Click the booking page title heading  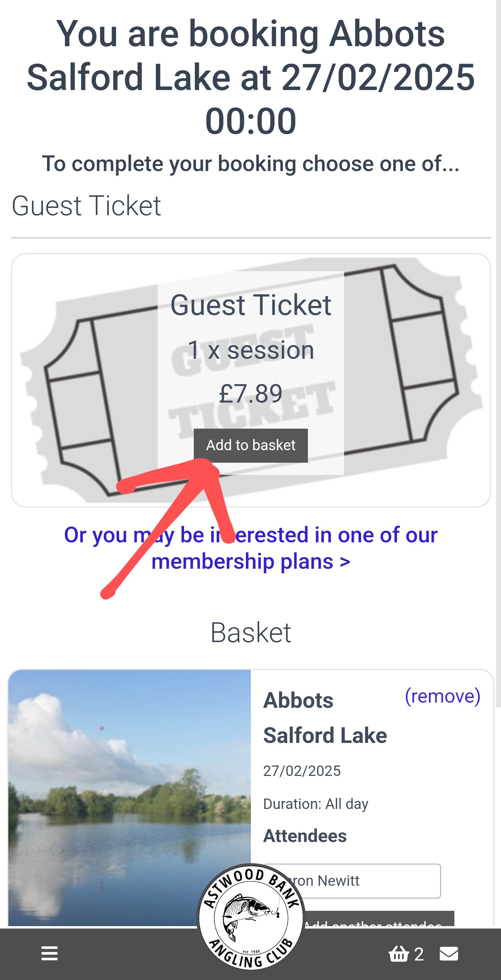point(250,77)
